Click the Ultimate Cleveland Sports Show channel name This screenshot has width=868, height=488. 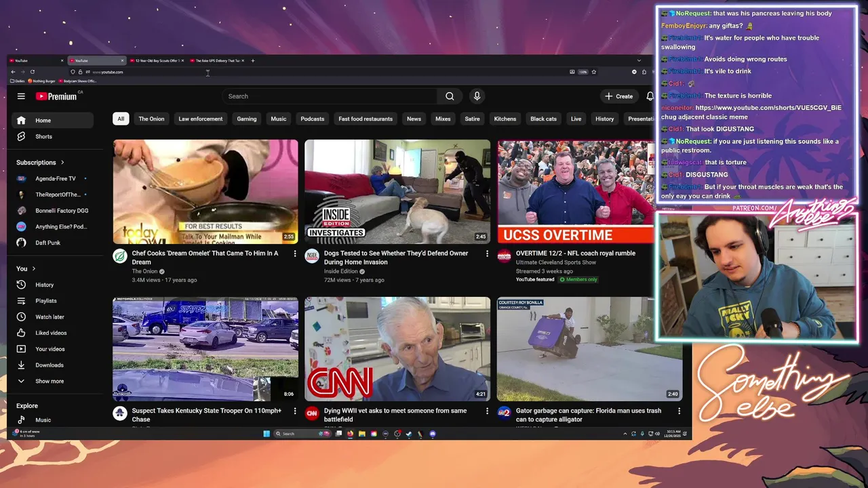(x=556, y=262)
